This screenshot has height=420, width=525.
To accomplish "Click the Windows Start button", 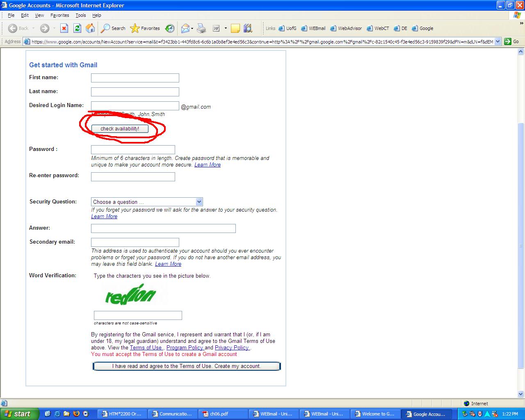I will 19,414.
